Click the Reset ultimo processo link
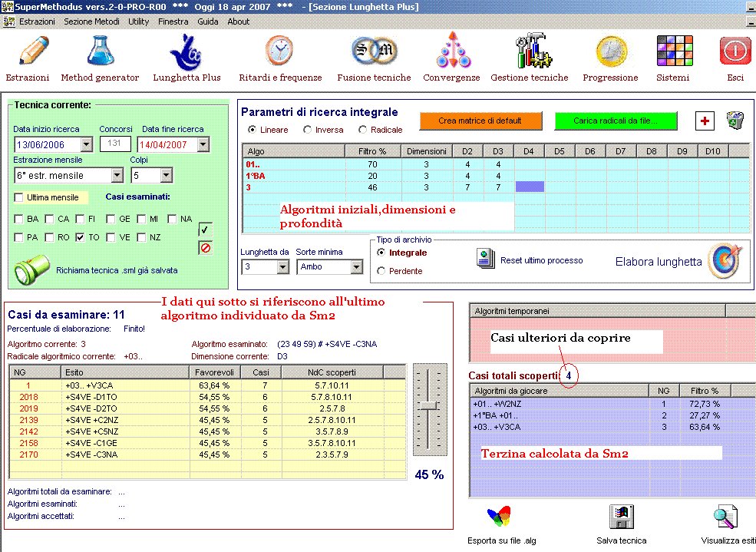This screenshot has height=552, width=756. click(541, 261)
